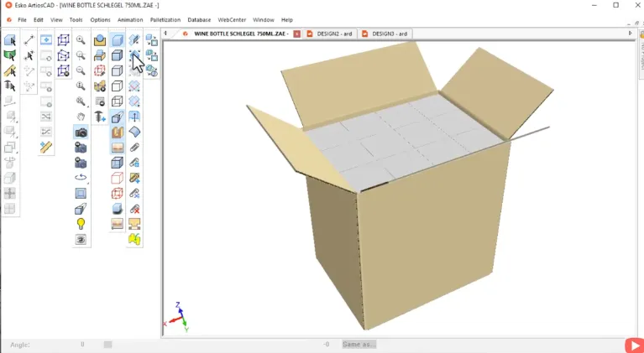Click the rotate view arrow icon
This screenshot has width=644, height=353.
click(81, 178)
